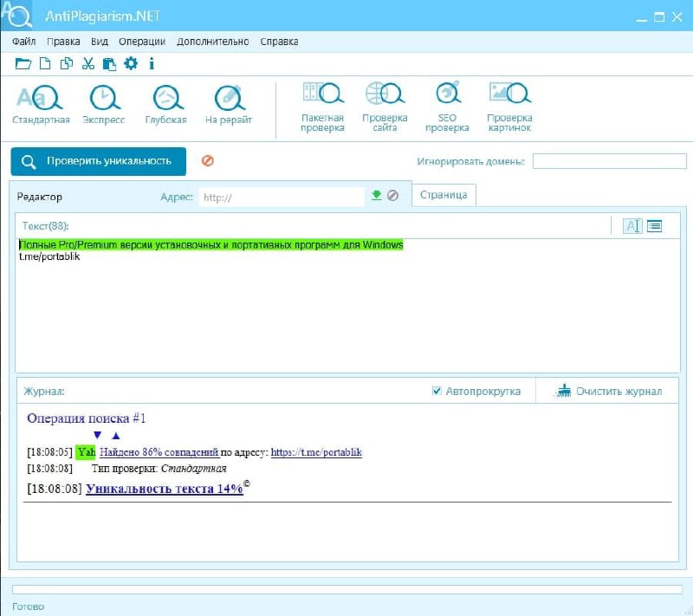Focus the Адрес http:// field
The width and height of the screenshot is (693, 616).
282,197
